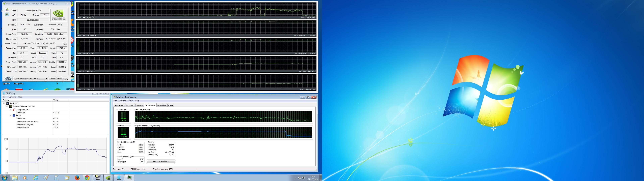Click the GPU Temp monitor graph
Image resolution: width=644 pixels, height=181 pixels.
coord(196,65)
